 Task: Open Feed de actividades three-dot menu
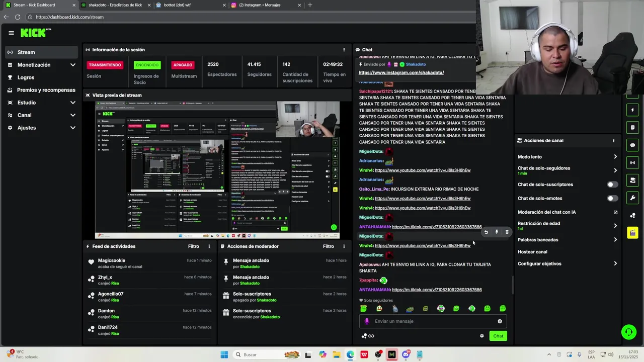point(209,246)
